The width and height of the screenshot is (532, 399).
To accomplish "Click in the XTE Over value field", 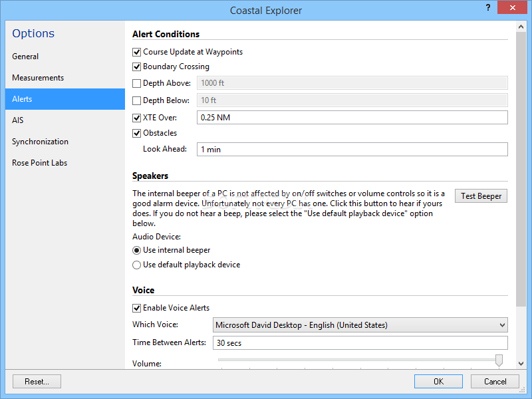I will point(352,118).
